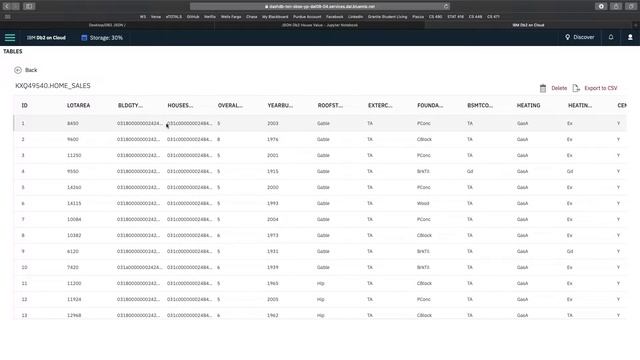Click the FOUNDA... column header
Screen dimensions: 640x360
click(430, 105)
